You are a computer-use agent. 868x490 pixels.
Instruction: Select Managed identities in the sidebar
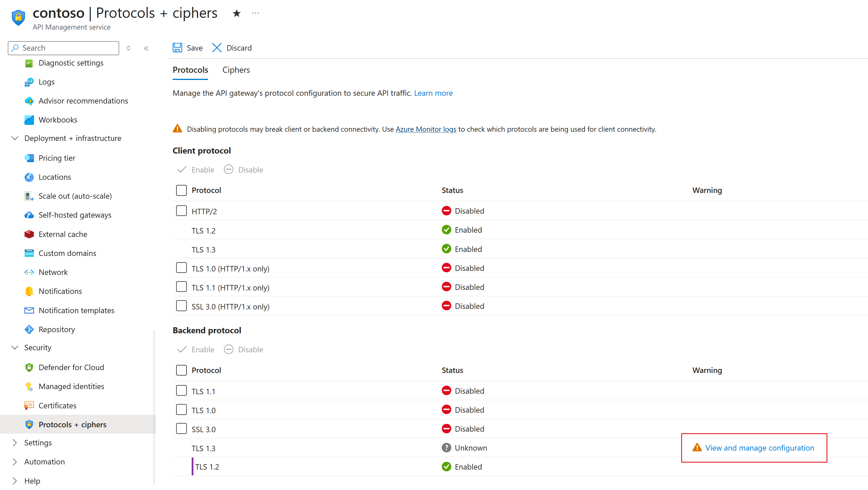pos(71,386)
